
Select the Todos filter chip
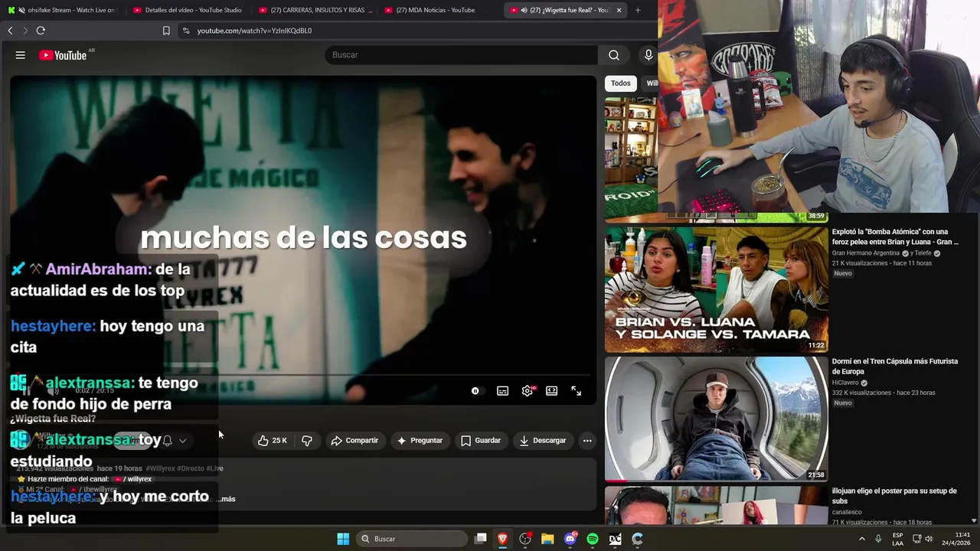[x=621, y=83]
